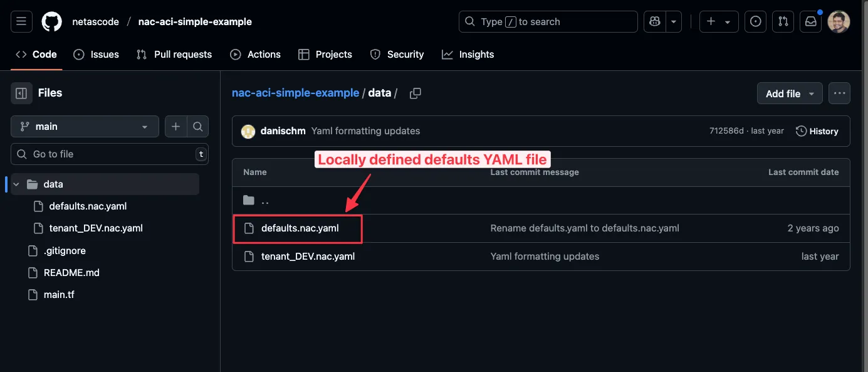Open the create new file plus icon
This screenshot has height=372, width=868.
click(175, 126)
